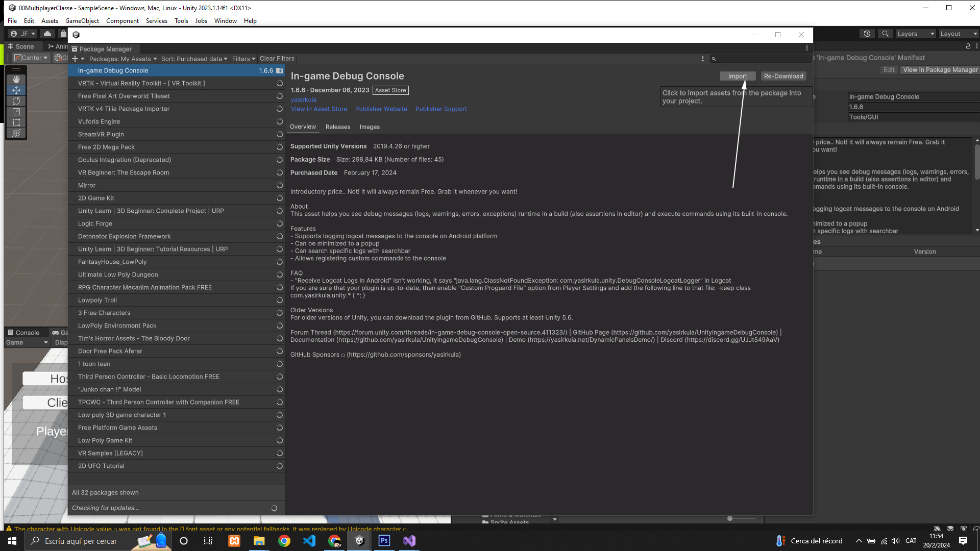Select the Scale tool
This screenshot has width=980, height=551.
pyautogui.click(x=16, y=112)
